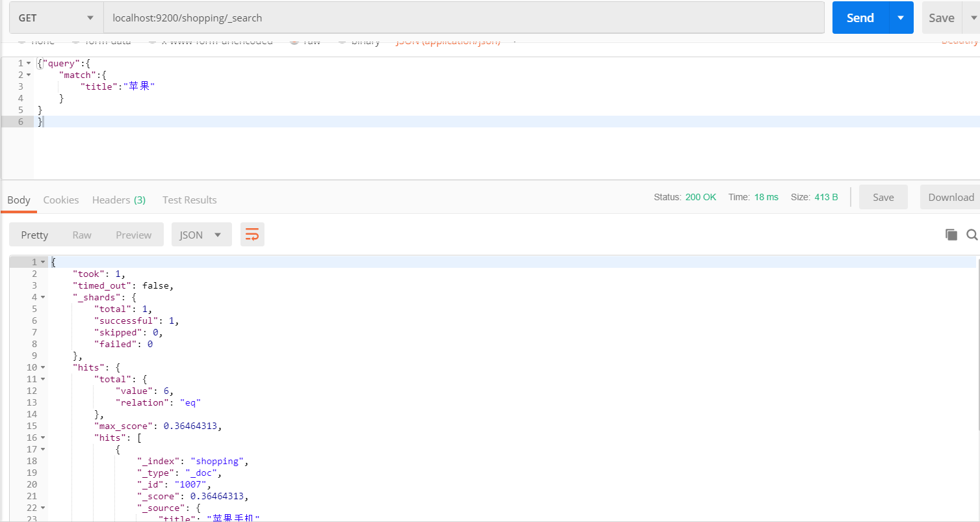Collapse the hits "total" object at line 11
980x522 pixels.
coord(43,379)
